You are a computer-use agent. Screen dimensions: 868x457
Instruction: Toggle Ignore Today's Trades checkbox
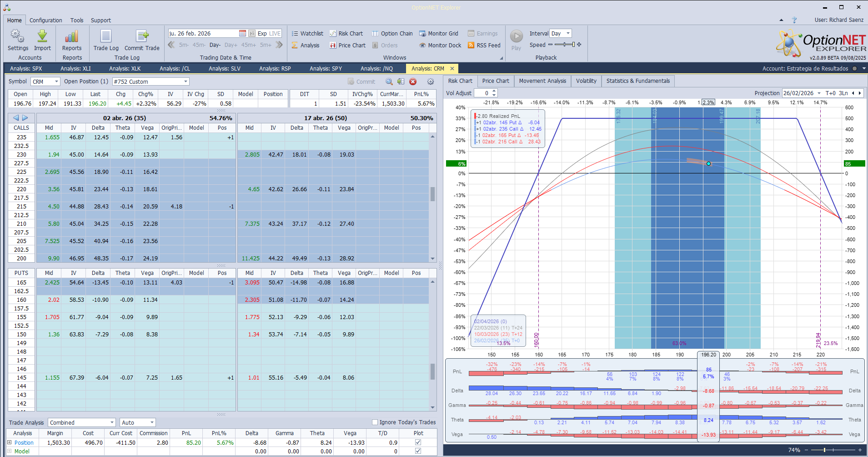tap(375, 422)
